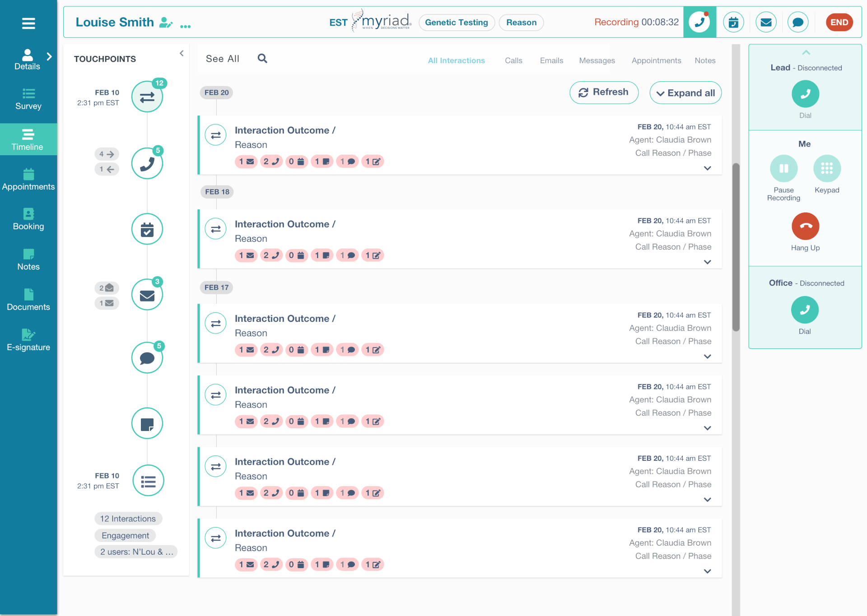This screenshot has height=616, width=867.
Task: Click the edit user icon beside Louise Smith
Action: point(166,23)
